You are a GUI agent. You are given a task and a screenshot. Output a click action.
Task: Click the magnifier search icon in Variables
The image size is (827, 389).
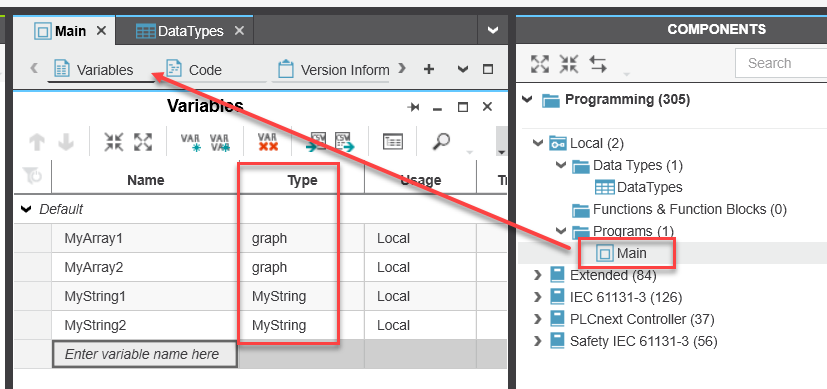click(441, 141)
